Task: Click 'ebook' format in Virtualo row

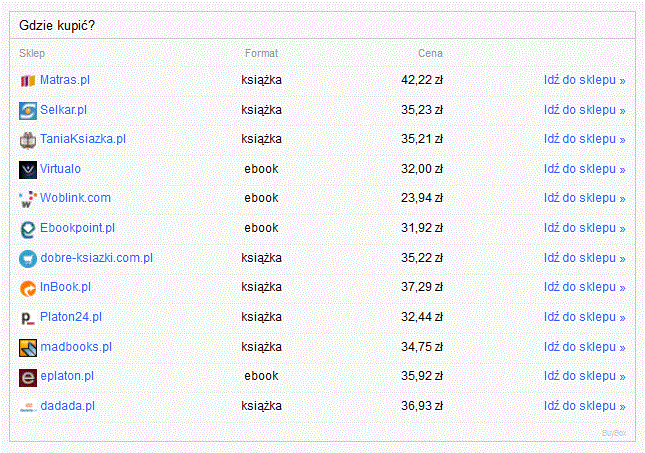Action: pos(261,169)
